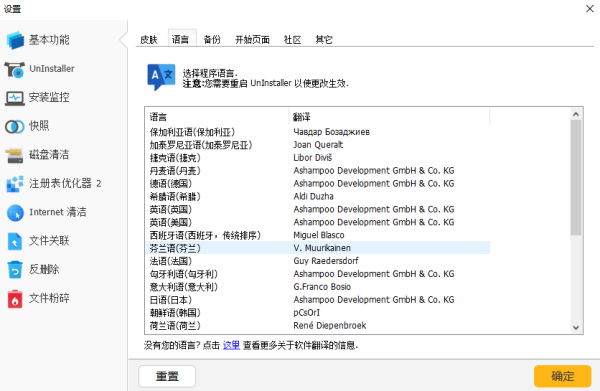Viewport: 600px width, 391px height.
Task: Open the 备份 tab
Action: point(212,39)
